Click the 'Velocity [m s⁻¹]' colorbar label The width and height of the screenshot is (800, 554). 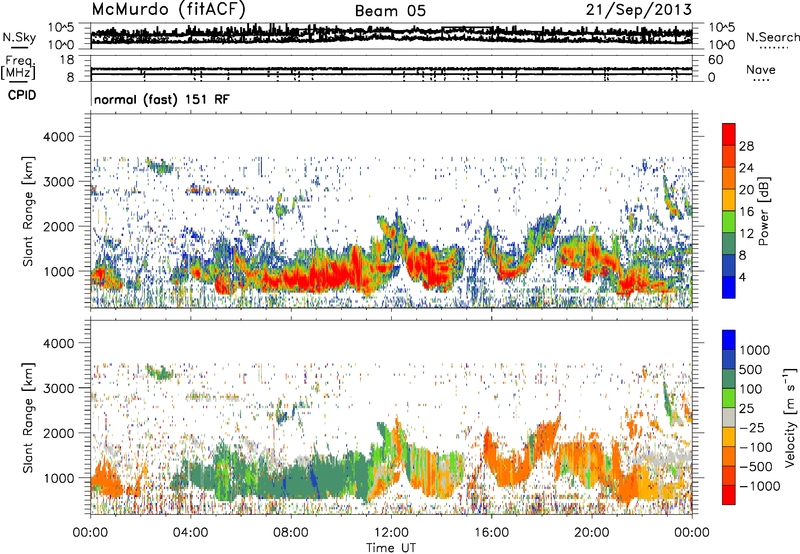click(790, 418)
